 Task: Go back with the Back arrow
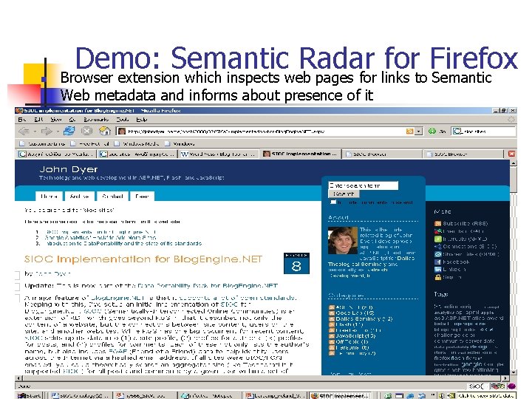click(24, 132)
